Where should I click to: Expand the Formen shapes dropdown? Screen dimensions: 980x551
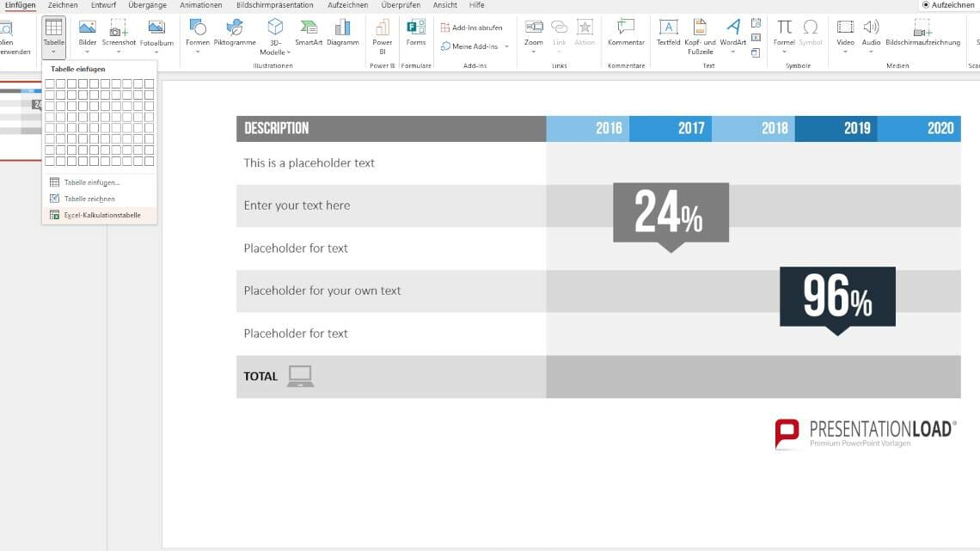198,52
